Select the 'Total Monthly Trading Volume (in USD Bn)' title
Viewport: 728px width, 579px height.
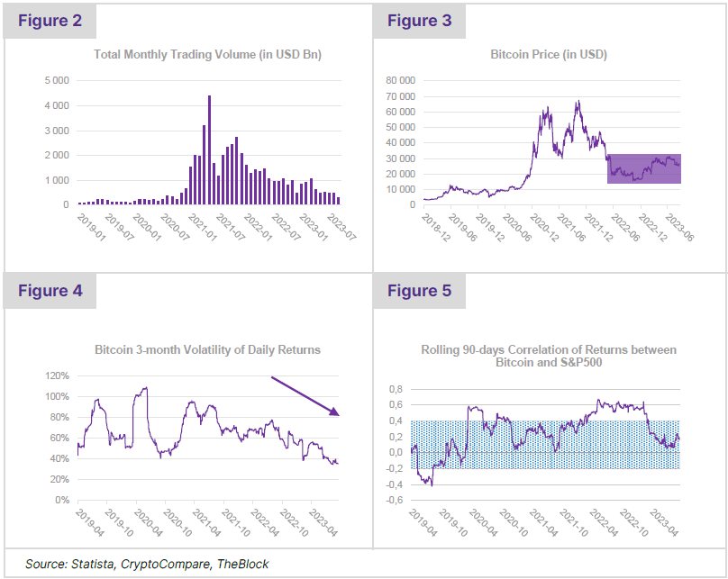207,55
